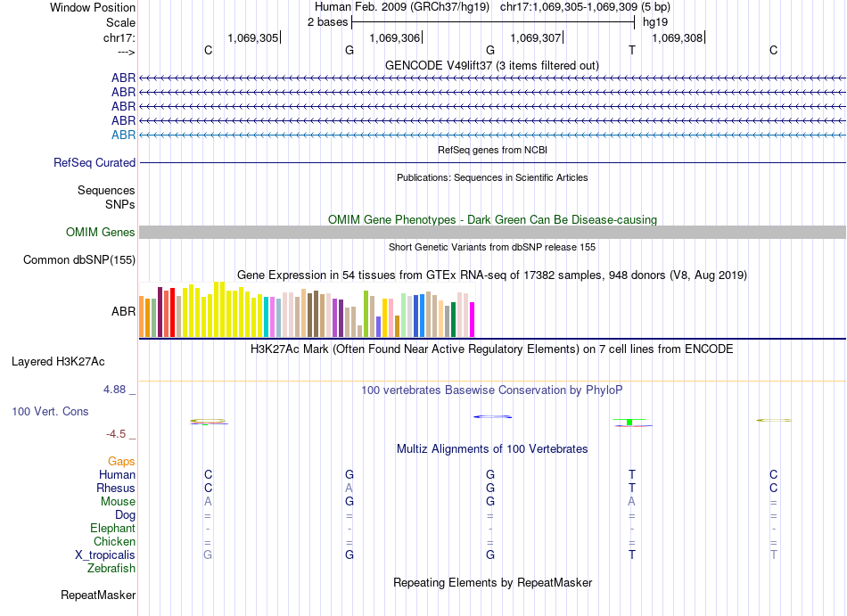Click the 4.88 upper conservation value
847x616 pixels.
tap(115, 390)
